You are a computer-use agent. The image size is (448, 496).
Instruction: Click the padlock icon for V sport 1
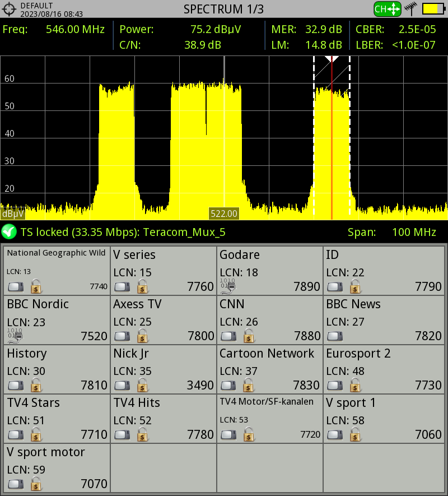[x=356, y=434]
